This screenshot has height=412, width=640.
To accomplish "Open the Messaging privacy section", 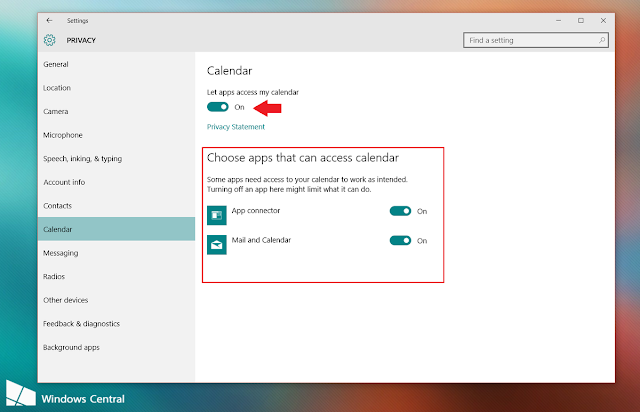I will click(x=116, y=253).
